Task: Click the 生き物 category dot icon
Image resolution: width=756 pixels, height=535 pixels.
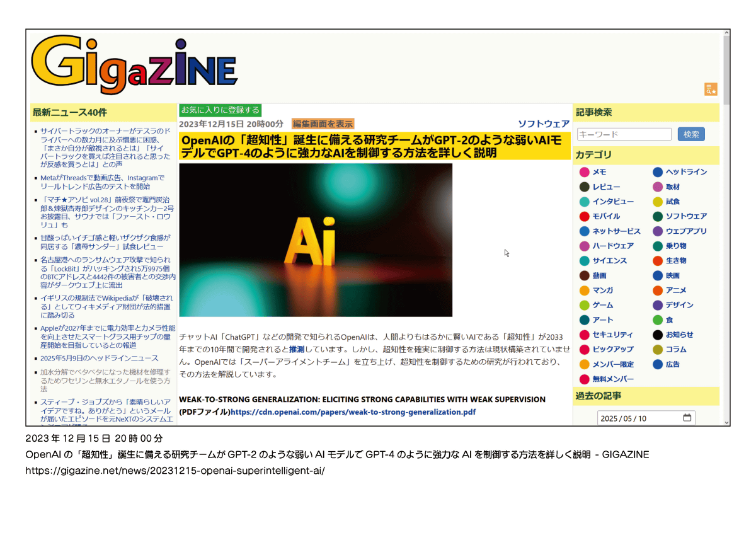Action: point(658,261)
